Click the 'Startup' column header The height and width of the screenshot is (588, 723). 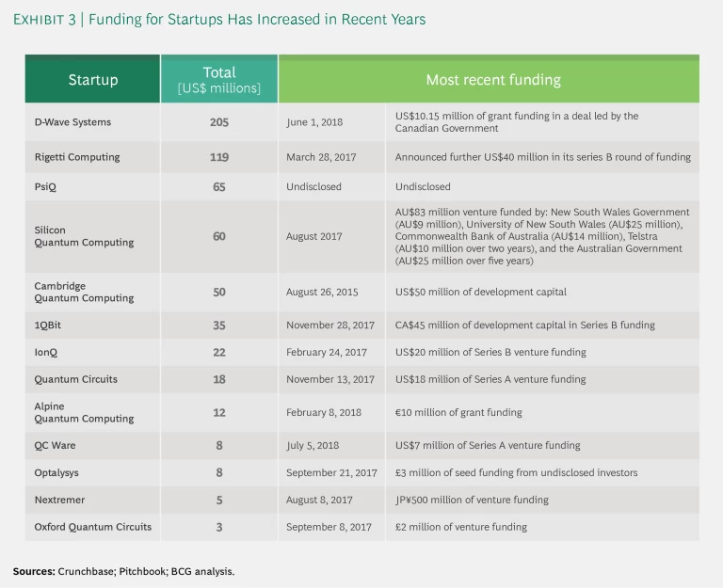click(93, 80)
